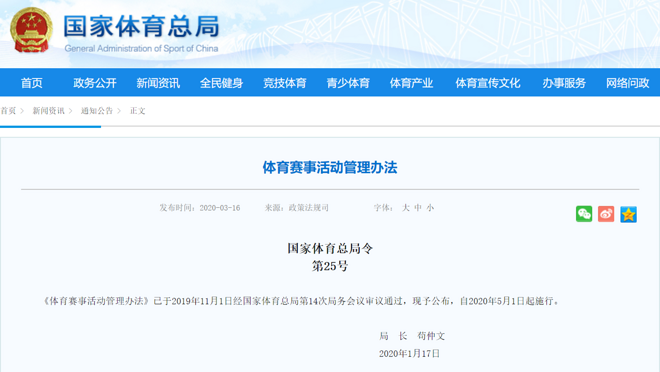This screenshot has height=372, width=660.
Task: Click the national emblem logo
Action: tap(32, 30)
